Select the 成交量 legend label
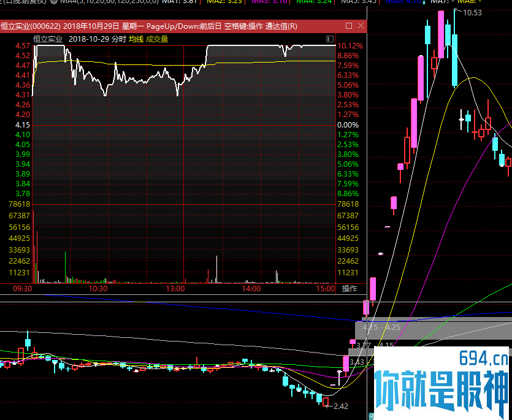Viewport: 512px width, 420px height. [157, 39]
